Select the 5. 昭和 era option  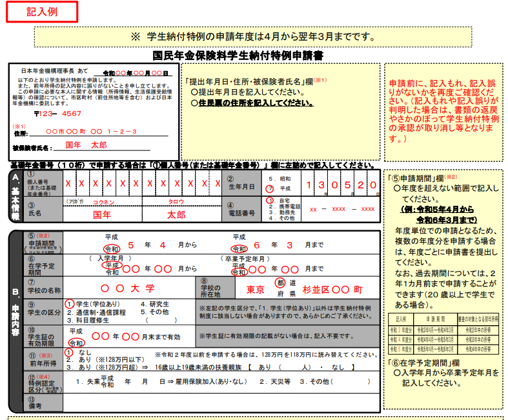(x=279, y=179)
